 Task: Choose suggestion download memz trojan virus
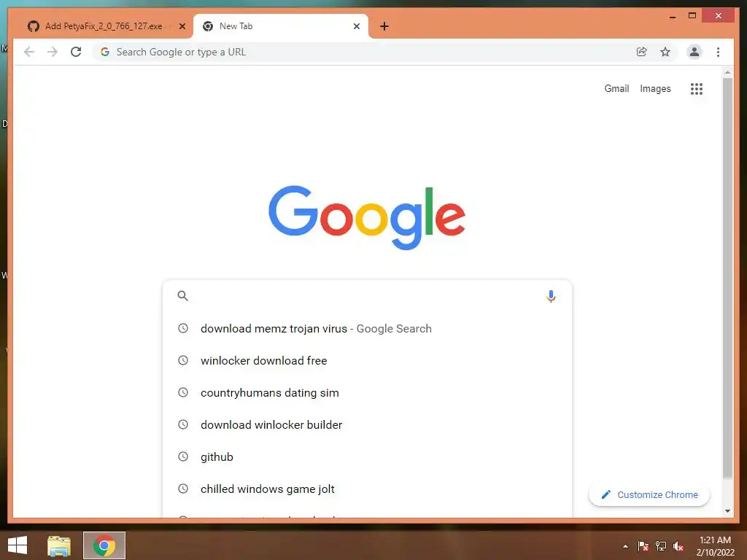point(367,329)
